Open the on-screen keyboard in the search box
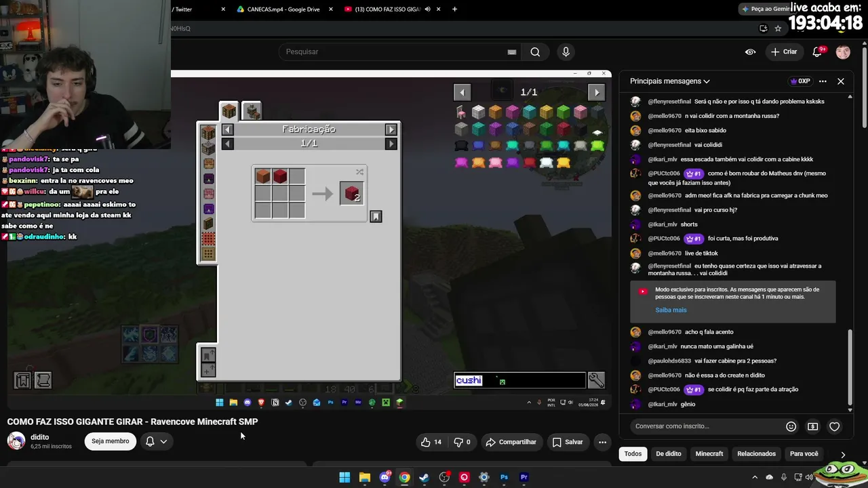 (x=512, y=52)
